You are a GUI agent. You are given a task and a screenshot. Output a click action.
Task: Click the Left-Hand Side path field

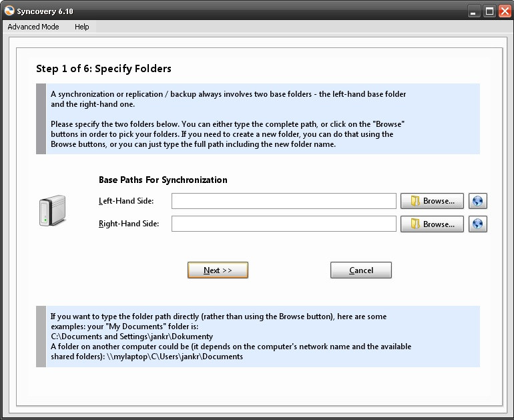(284, 201)
